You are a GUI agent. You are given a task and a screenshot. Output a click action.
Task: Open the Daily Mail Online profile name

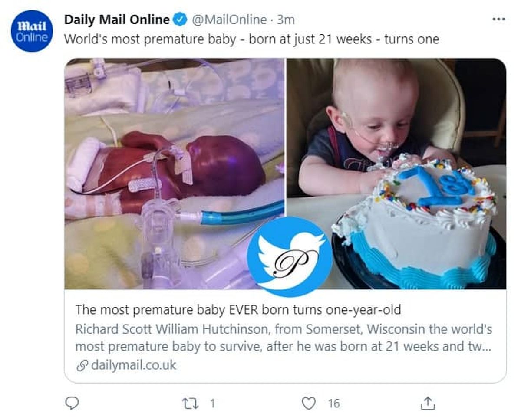[117, 20]
